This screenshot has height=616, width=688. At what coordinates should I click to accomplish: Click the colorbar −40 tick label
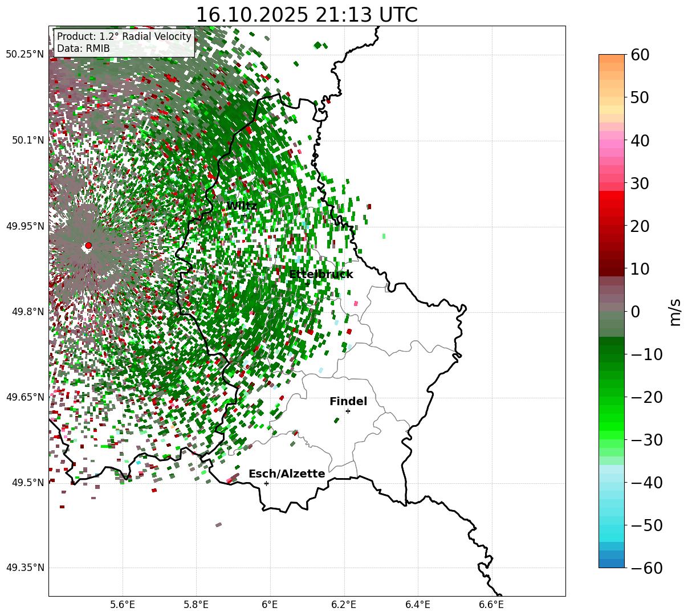tap(647, 483)
